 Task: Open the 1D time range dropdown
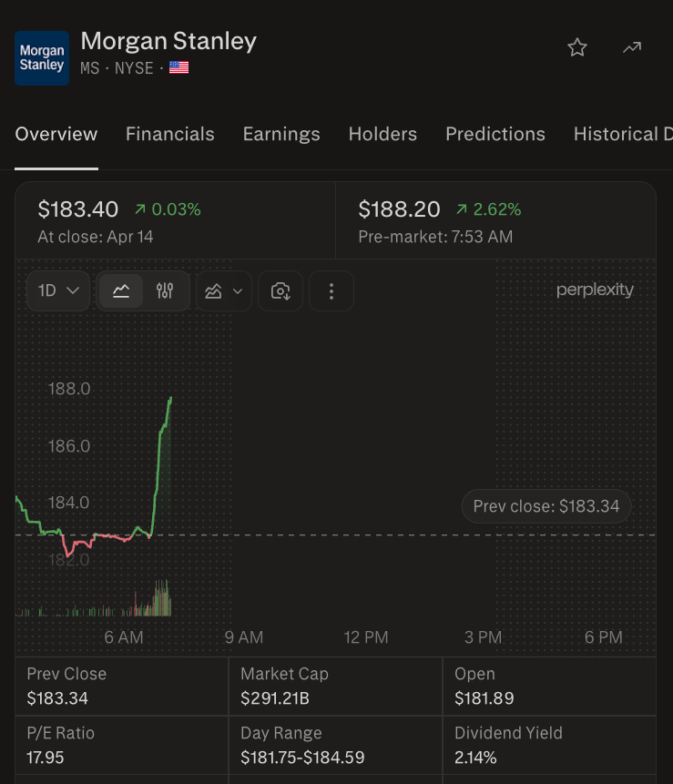(58, 290)
